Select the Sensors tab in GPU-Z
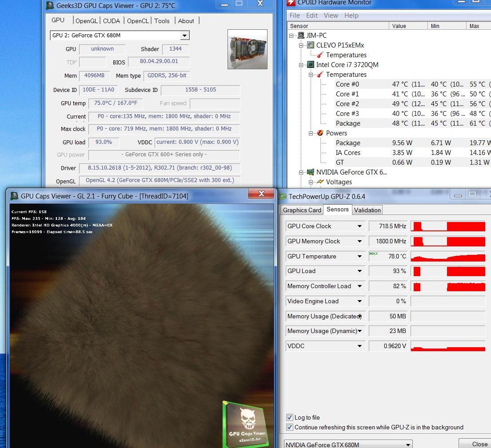The height and width of the screenshot is (448, 491). (338, 209)
